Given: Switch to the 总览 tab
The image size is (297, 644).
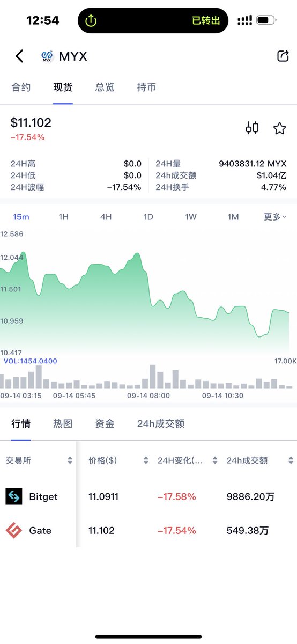Looking at the screenshot, I should click(105, 87).
